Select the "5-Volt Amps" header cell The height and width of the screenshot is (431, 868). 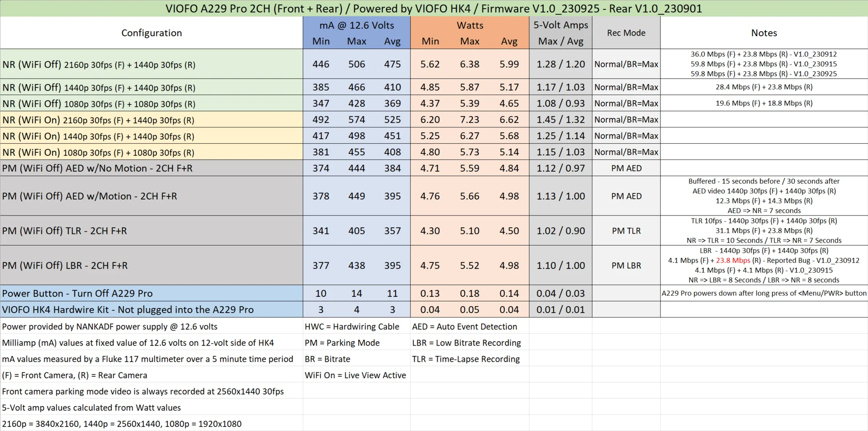coord(561,25)
